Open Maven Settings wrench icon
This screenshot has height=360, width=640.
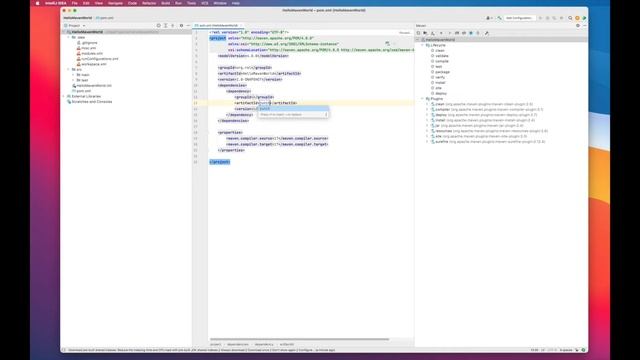click(487, 33)
